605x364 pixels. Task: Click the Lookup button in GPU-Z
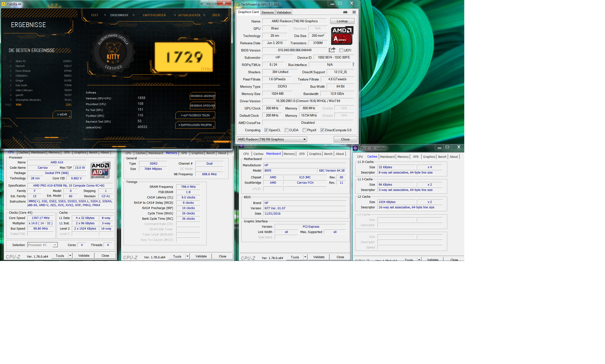(x=342, y=21)
